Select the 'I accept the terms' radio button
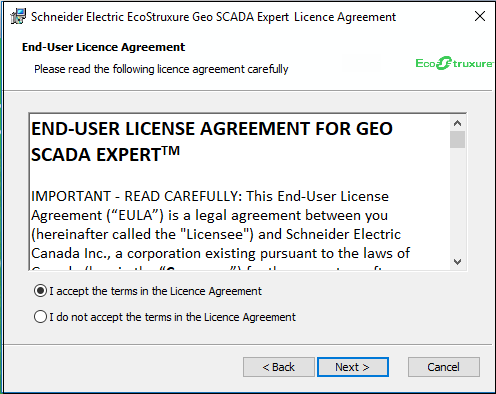The height and width of the screenshot is (394, 496). 40,291
